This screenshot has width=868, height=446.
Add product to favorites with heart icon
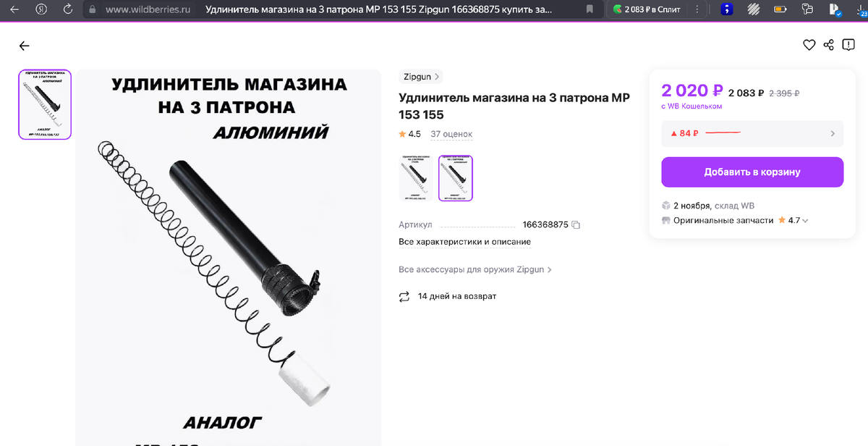pos(809,46)
